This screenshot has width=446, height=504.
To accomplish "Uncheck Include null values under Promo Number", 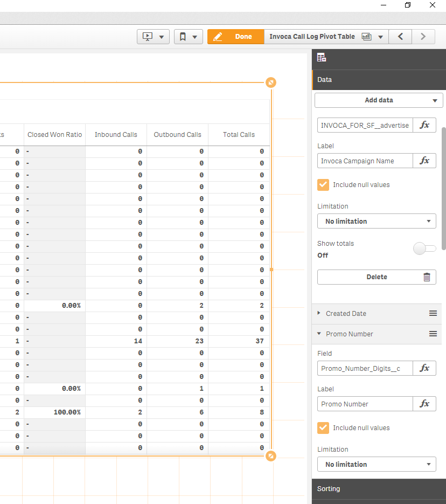I will click(323, 427).
